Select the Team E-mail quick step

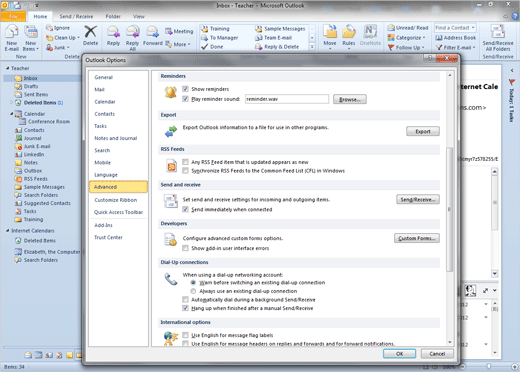274,38
